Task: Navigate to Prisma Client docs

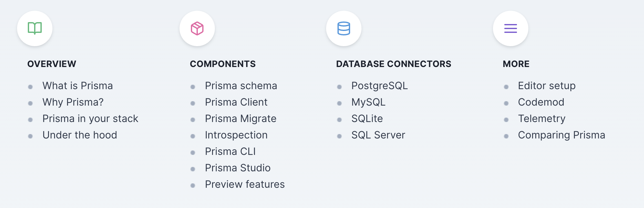Action: (236, 102)
